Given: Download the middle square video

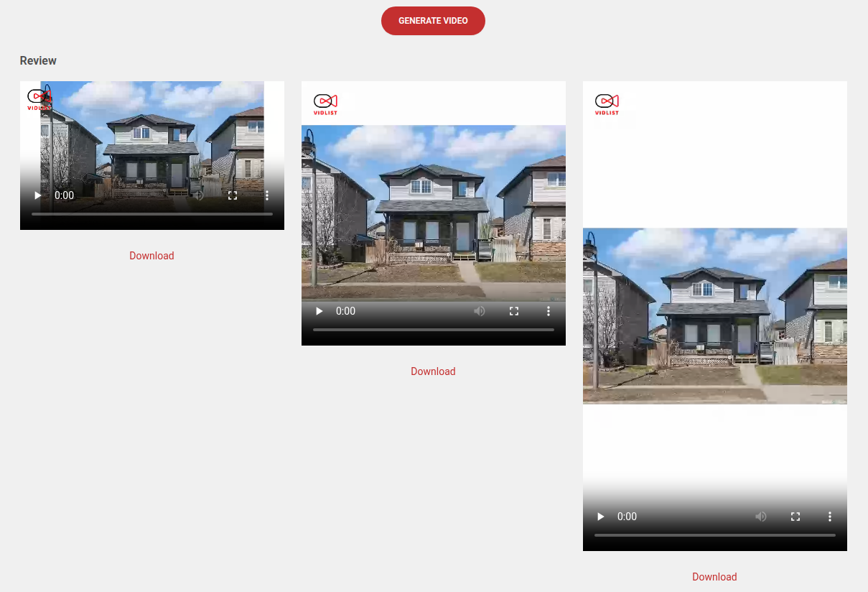Looking at the screenshot, I should pyautogui.click(x=433, y=371).
